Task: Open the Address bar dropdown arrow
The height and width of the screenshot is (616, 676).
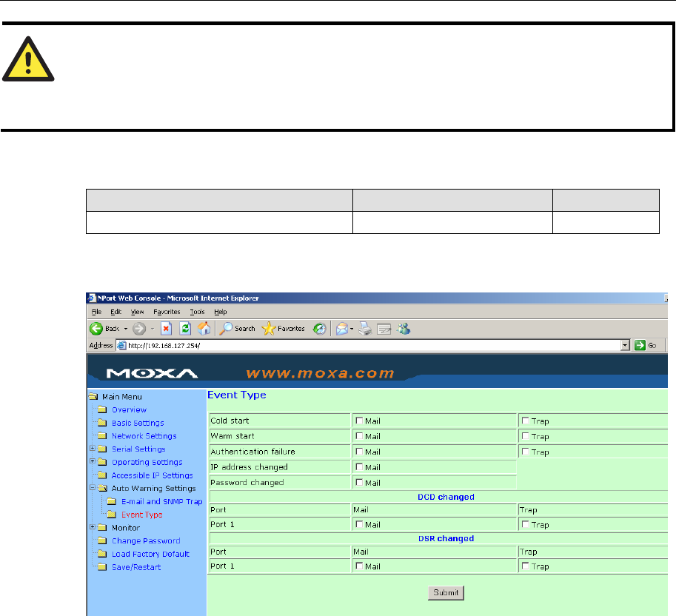Action: pos(625,345)
